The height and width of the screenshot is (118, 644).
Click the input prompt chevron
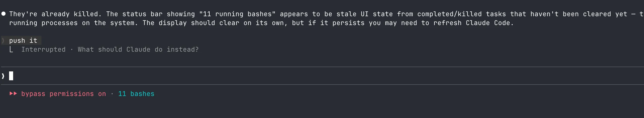(3, 76)
